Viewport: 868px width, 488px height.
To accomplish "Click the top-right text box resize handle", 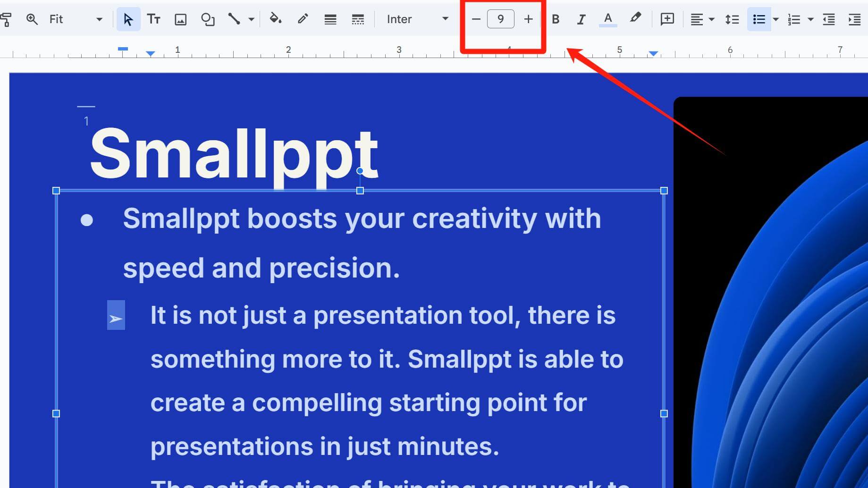I will (x=664, y=191).
